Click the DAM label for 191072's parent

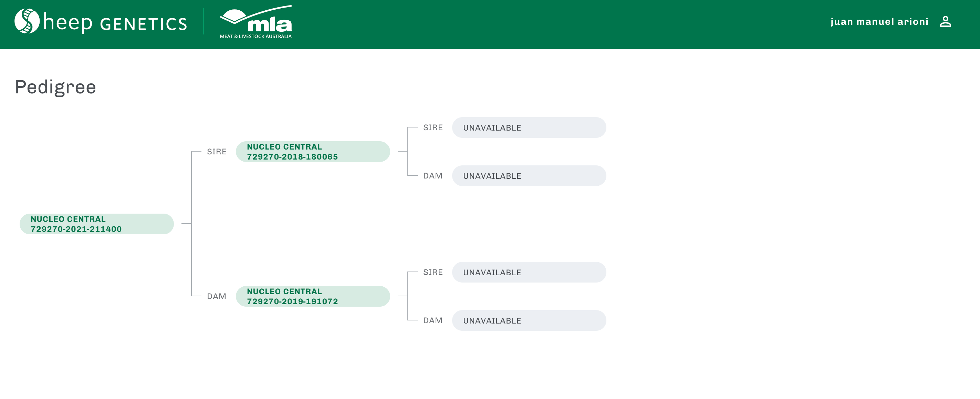(433, 320)
